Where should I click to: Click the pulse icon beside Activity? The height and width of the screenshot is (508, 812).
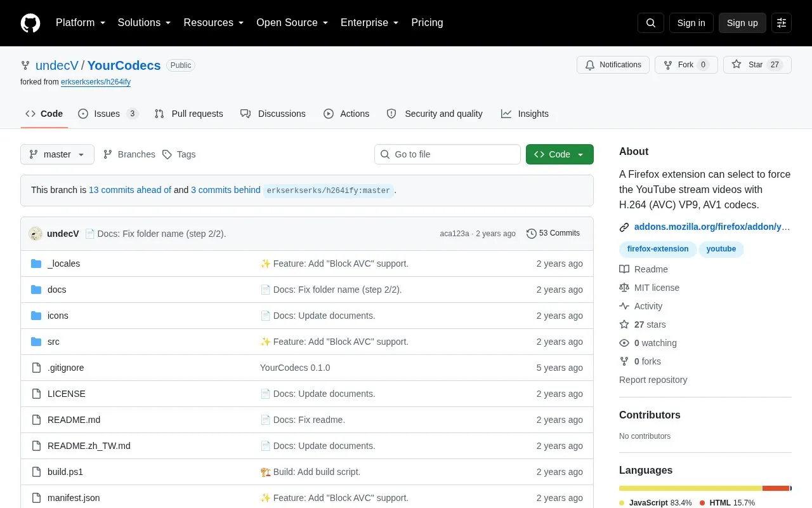624,306
